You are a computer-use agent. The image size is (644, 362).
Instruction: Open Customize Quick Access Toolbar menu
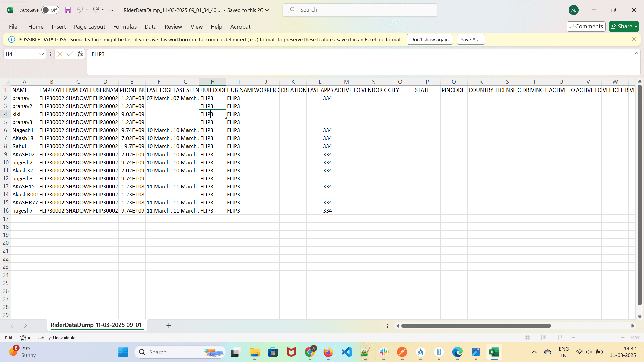[x=112, y=10]
